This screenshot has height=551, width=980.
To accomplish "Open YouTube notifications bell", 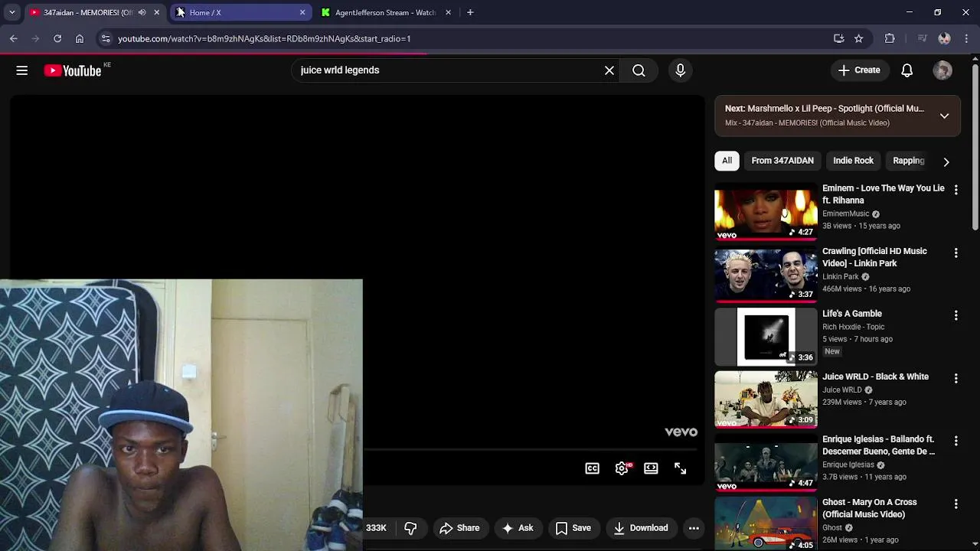I will (x=907, y=70).
